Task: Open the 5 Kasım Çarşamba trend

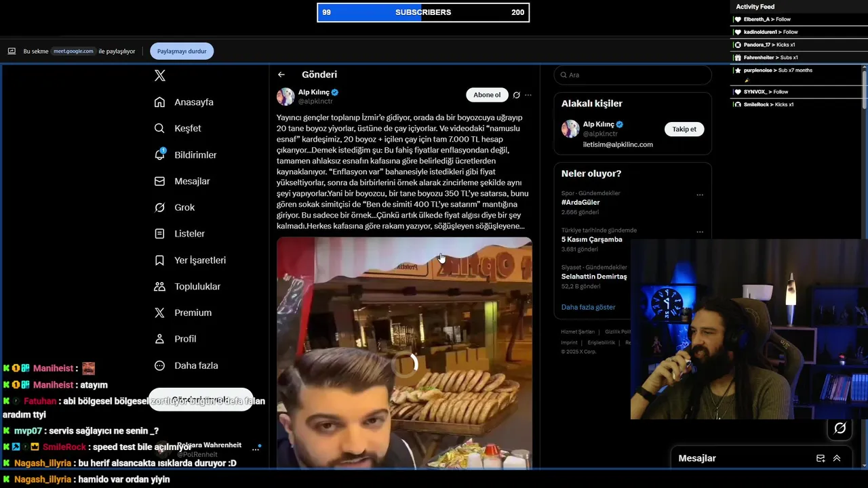Action: coord(591,239)
